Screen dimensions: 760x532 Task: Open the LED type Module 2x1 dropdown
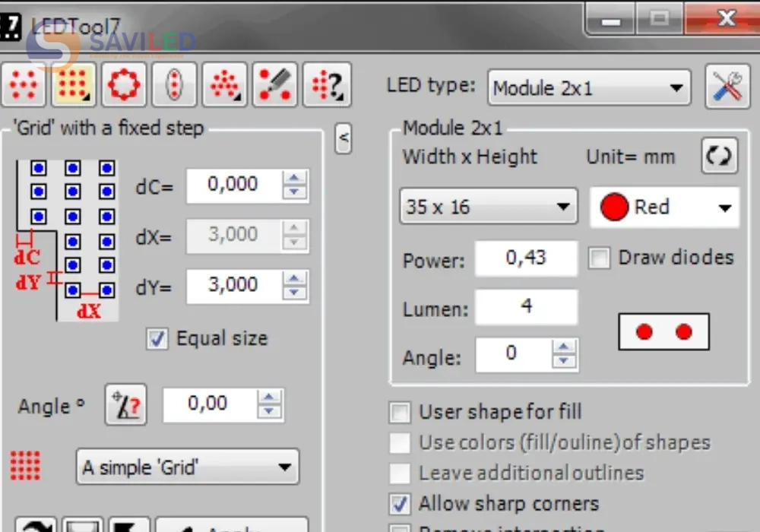click(588, 88)
